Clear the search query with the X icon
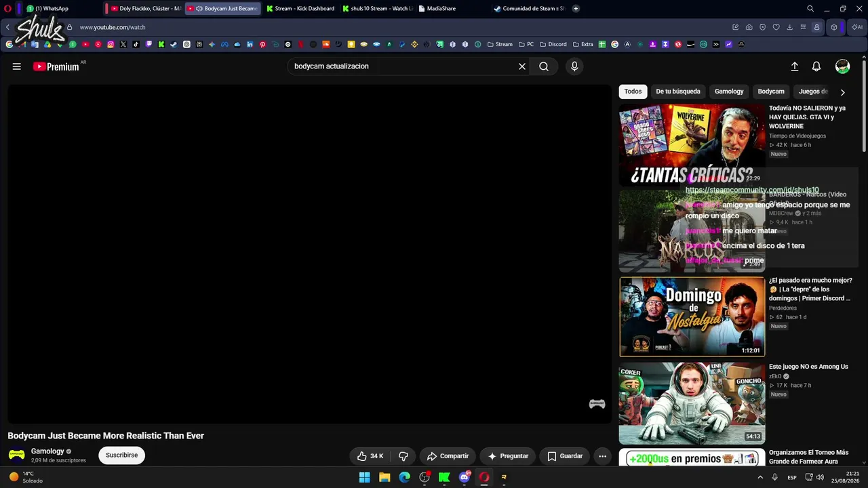The height and width of the screenshot is (488, 868). click(x=522, y=66)
